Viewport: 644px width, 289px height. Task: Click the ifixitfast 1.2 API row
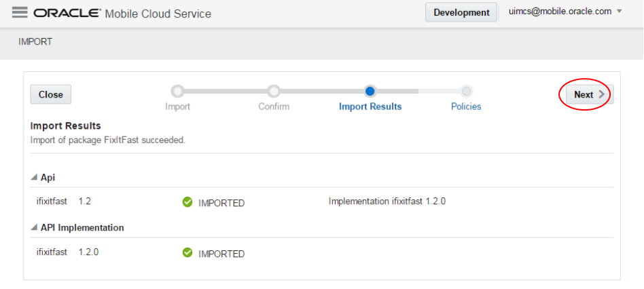[63, 201]
